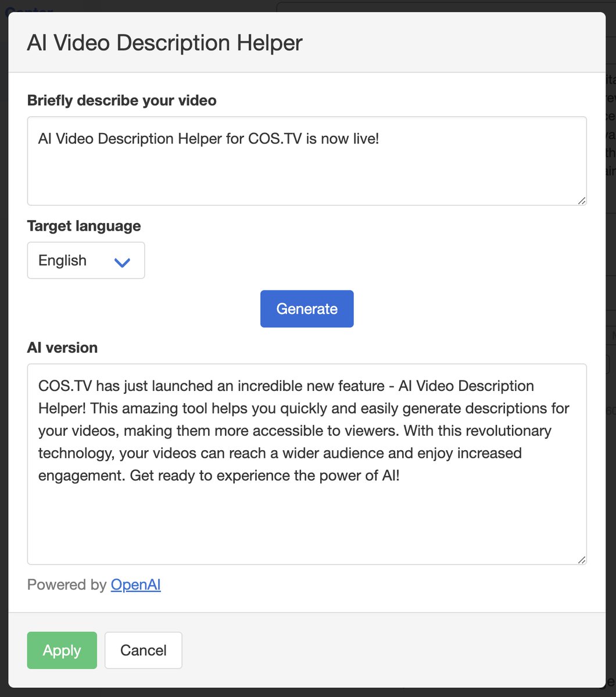Click the 'Briefly describe your video' label

coord(122,100)
